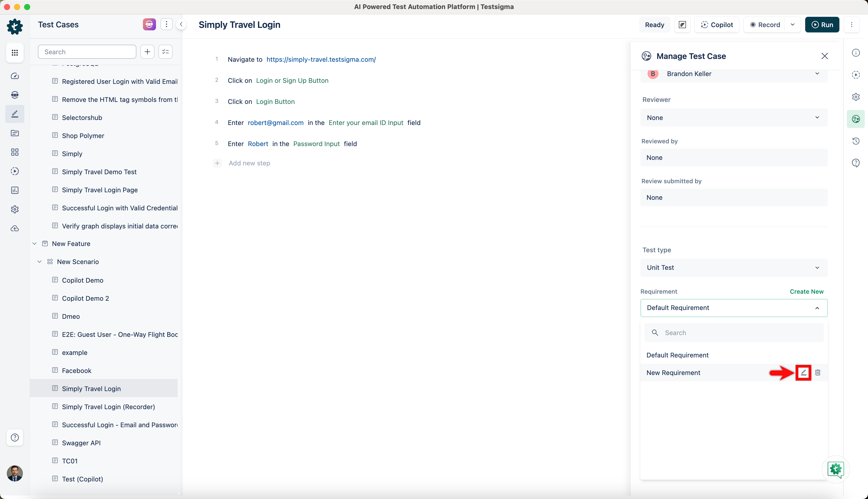Screen dimensions: 868x499
Task: Open Copilot Demo test case
Action: point(83,280)
